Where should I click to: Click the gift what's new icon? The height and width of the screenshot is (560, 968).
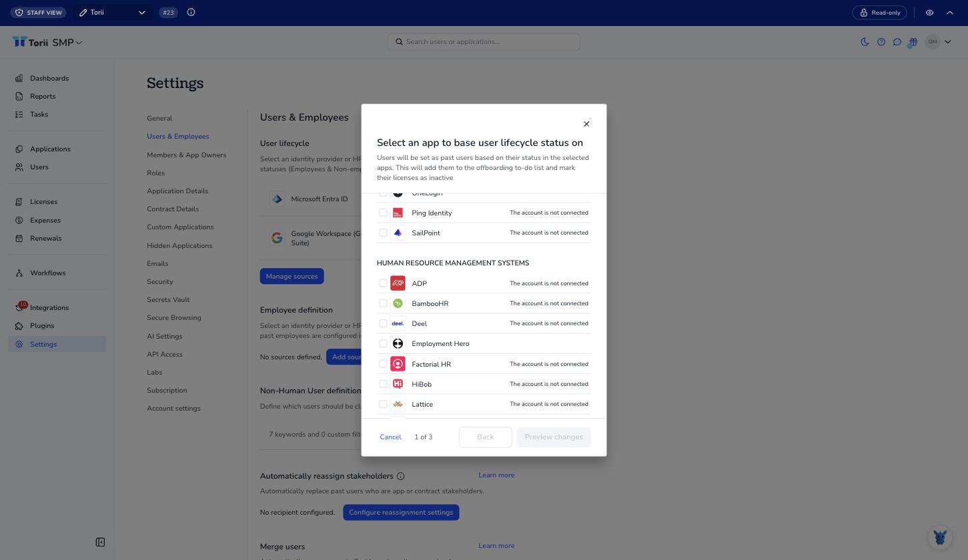tap(913, 42)
